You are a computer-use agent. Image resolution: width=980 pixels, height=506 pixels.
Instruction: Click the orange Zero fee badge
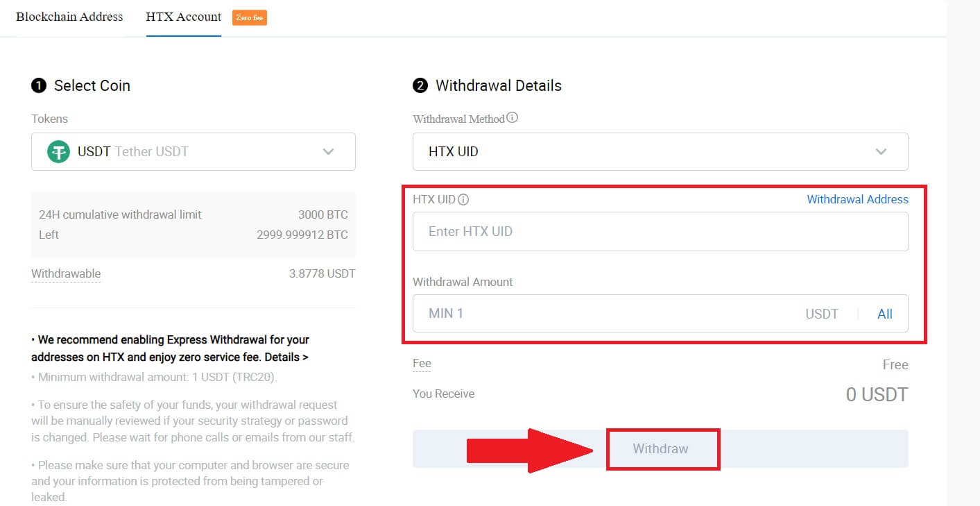[249, 18]
